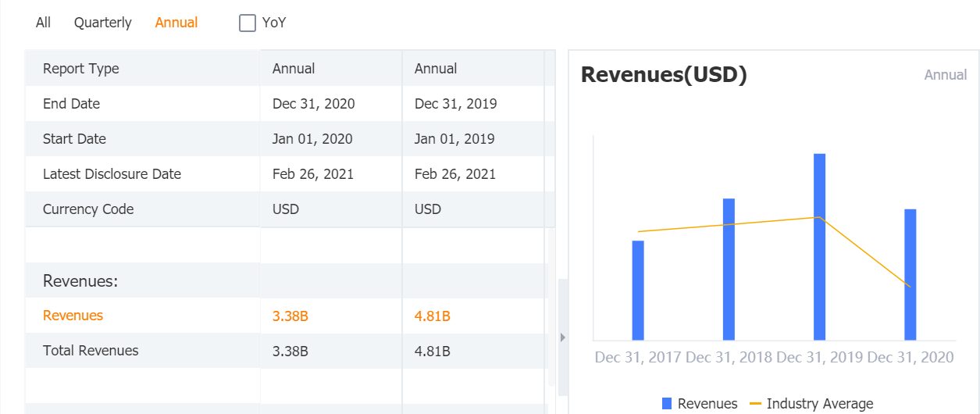This screenshot has width=980, height=414.
Task: Click the Industry Average legend label
Action: point(820,404)
